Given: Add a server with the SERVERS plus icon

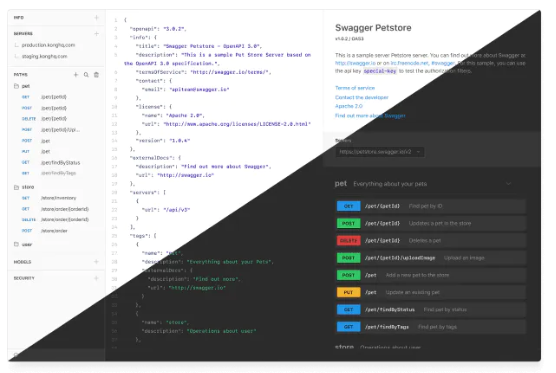Looking at the screenshot, I should pyautogui.click(x=96, y=34).
